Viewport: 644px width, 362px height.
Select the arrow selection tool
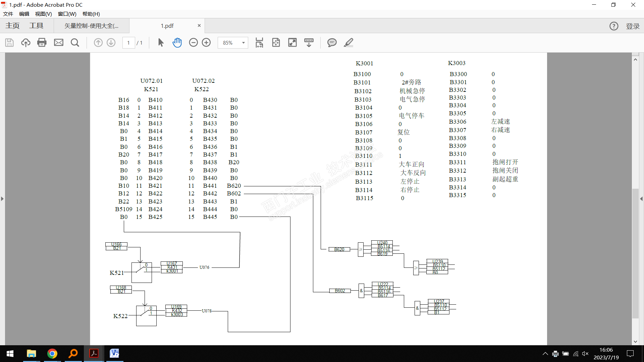pos(161,43)
